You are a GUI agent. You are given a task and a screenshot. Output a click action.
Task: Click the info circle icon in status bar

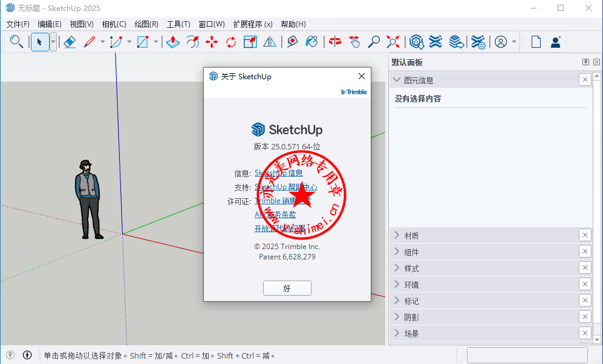click(27, 355)
